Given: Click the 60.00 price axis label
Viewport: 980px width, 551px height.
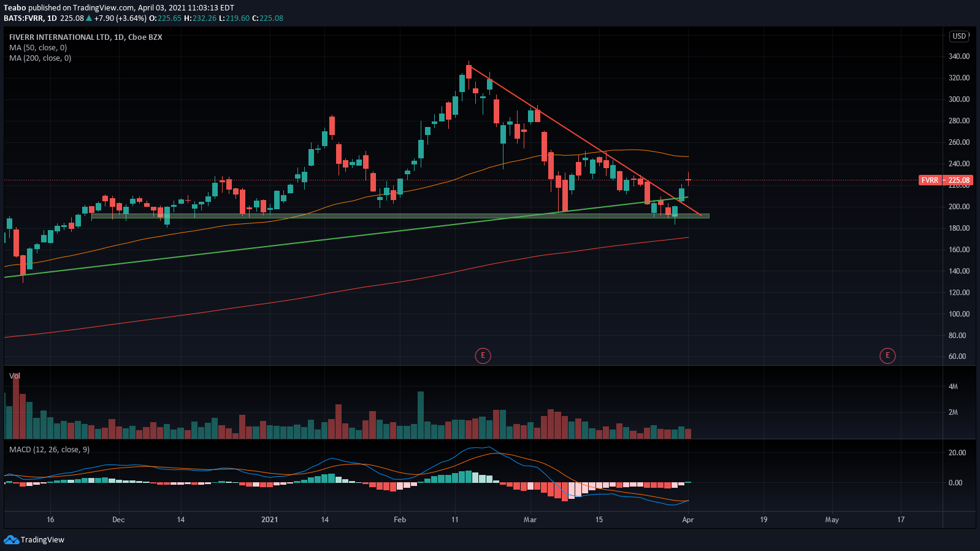Looking at the screenshot, I should [957, 356].
